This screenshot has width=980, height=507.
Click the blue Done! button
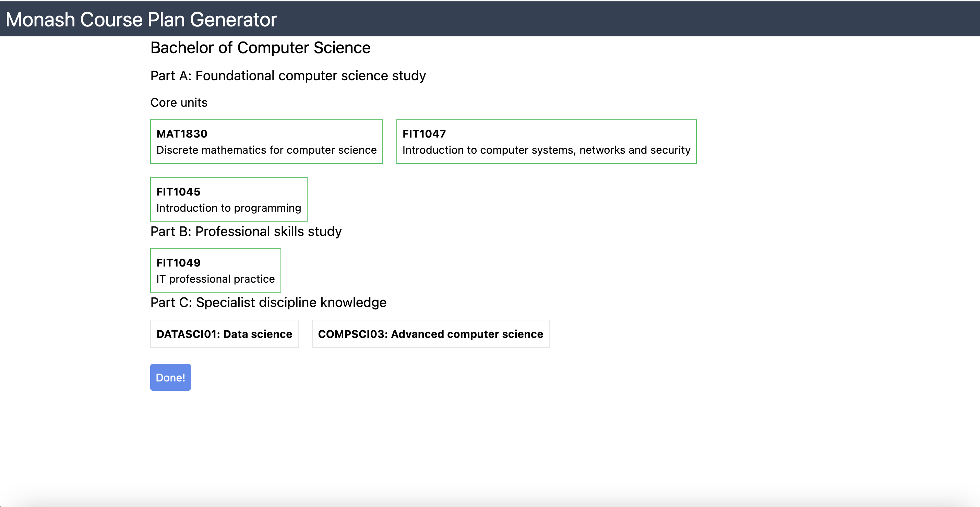point(170,377)
